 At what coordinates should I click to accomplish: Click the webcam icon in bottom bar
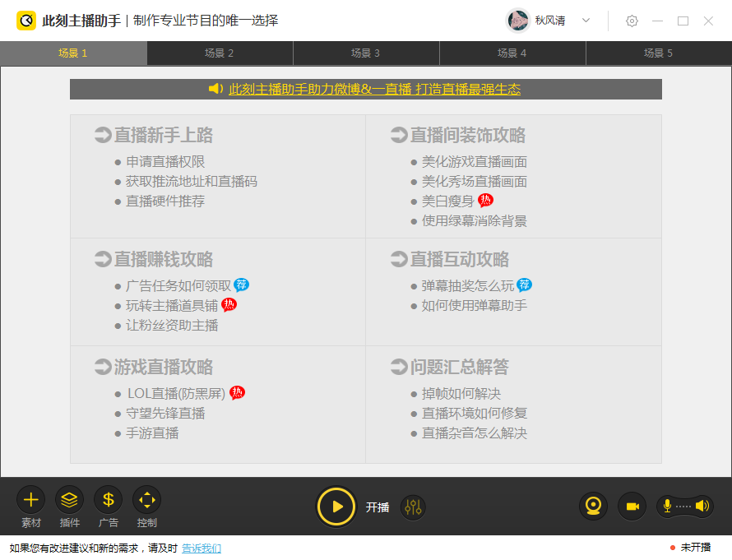pos(594,506)
